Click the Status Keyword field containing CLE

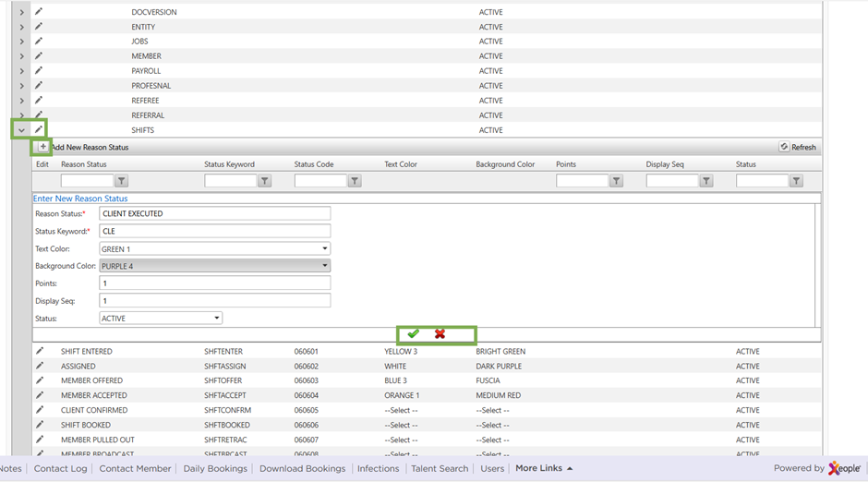pyautogui.click(x=215, y=231)
